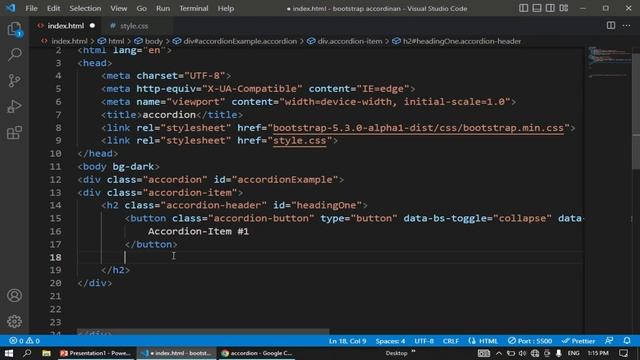Open the Selection menu
This screenshot has height=360, width=640.
pyautogui.click(x=85, y=8)
